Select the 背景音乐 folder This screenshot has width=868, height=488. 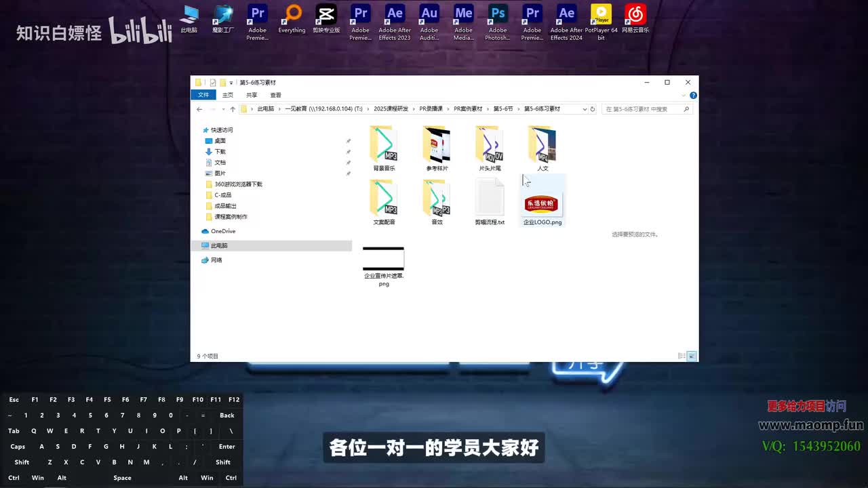pyautogui.click(x=384, y=148)
